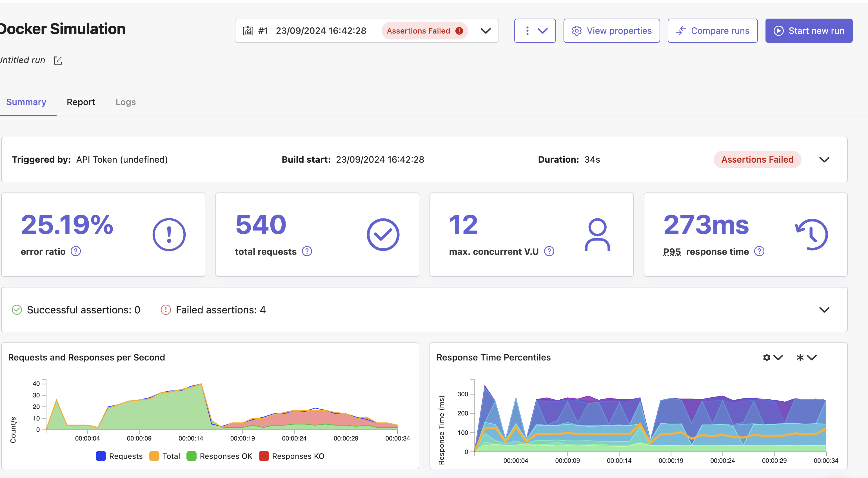The image size is (868, 478).
Task: Click the Duration 34s value
Action: point(592,160)
